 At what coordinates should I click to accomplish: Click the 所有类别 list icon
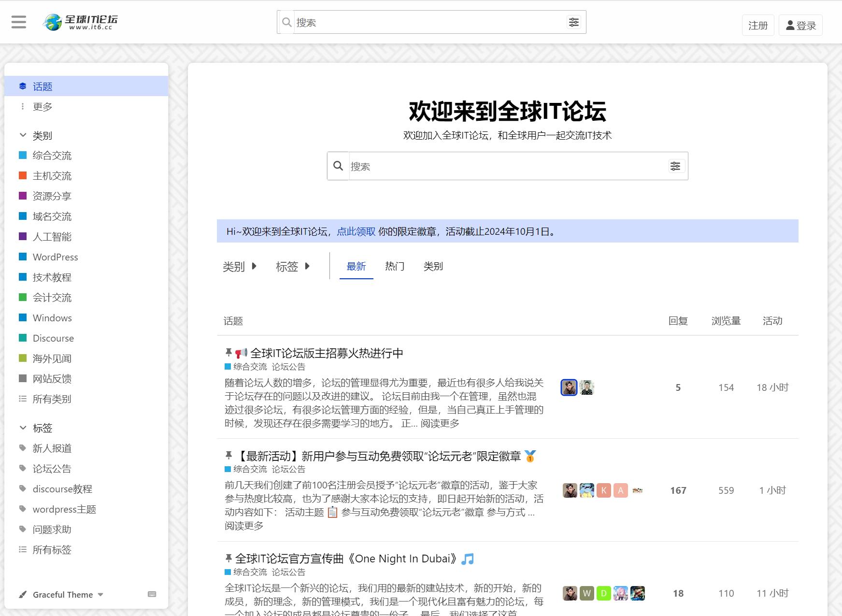coord(22,399)
